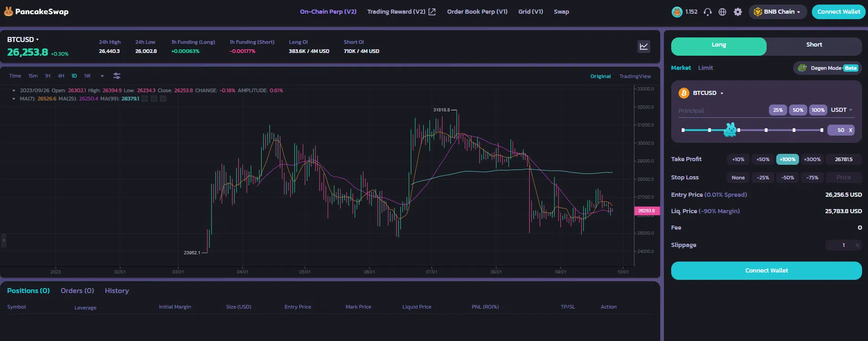
Task: Select the +300% Take Profit button
Action: click(812, 159)
